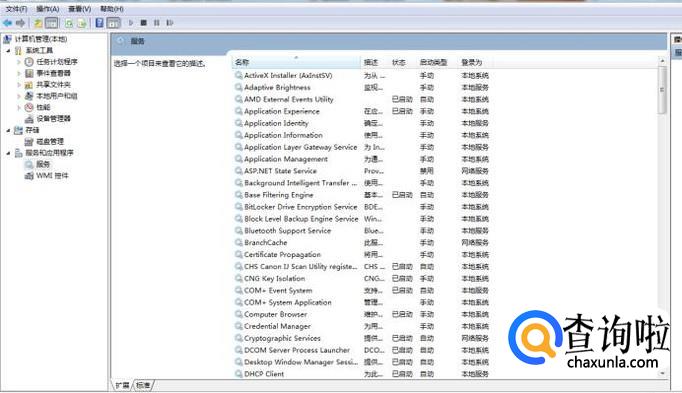Open the 文件(F) menu
The width and height of the screenshot is (682, 393).
pyautogui.click(x=17, y=9)
